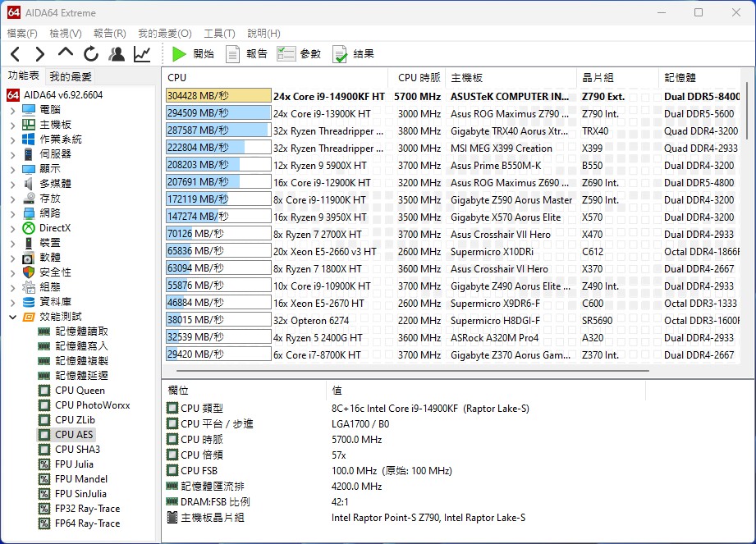The image size is (756, 544).
Task: Collapse the 效能測試 tree node
Action: coord(12,317)
